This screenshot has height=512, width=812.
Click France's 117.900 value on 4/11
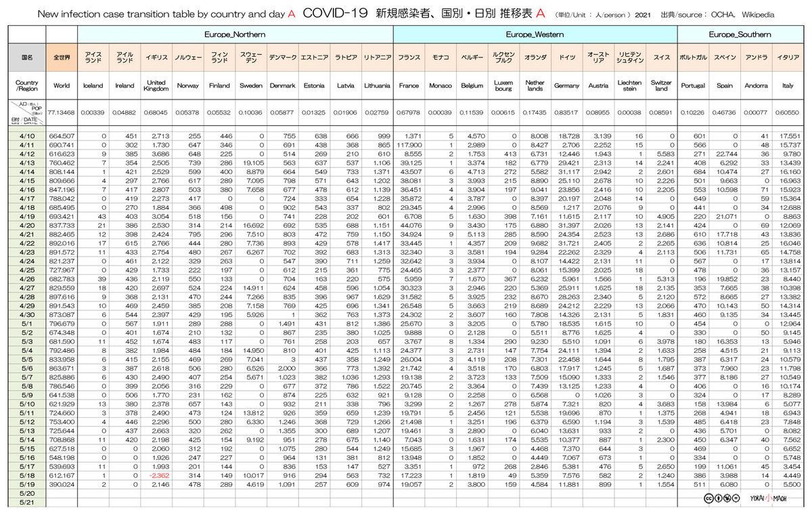tap(411, 144)
